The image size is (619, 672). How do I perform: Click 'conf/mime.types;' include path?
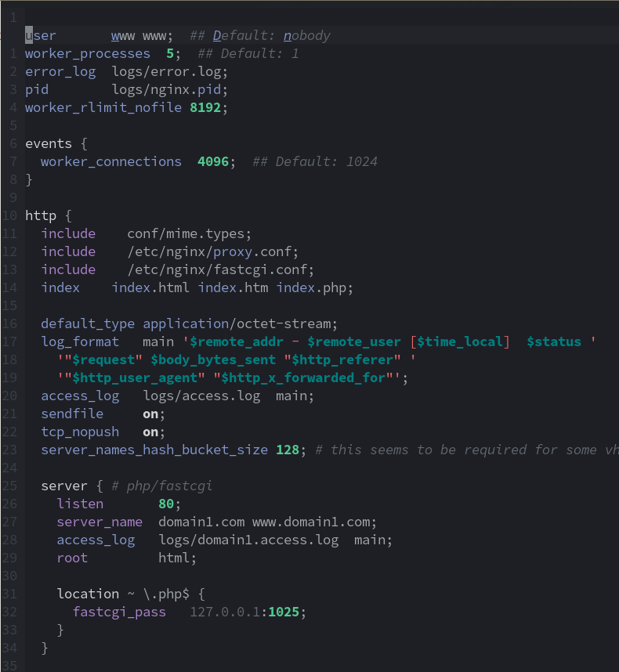click(190, 233)
